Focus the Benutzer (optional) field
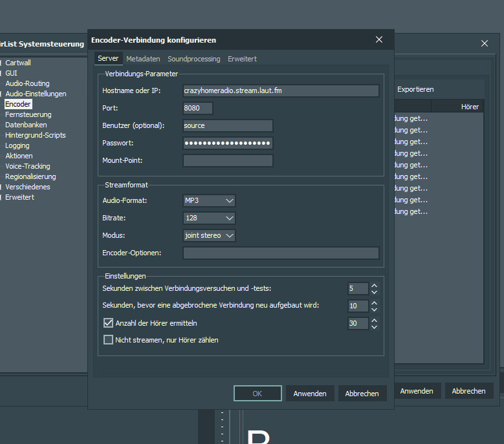 pos(228,125)
